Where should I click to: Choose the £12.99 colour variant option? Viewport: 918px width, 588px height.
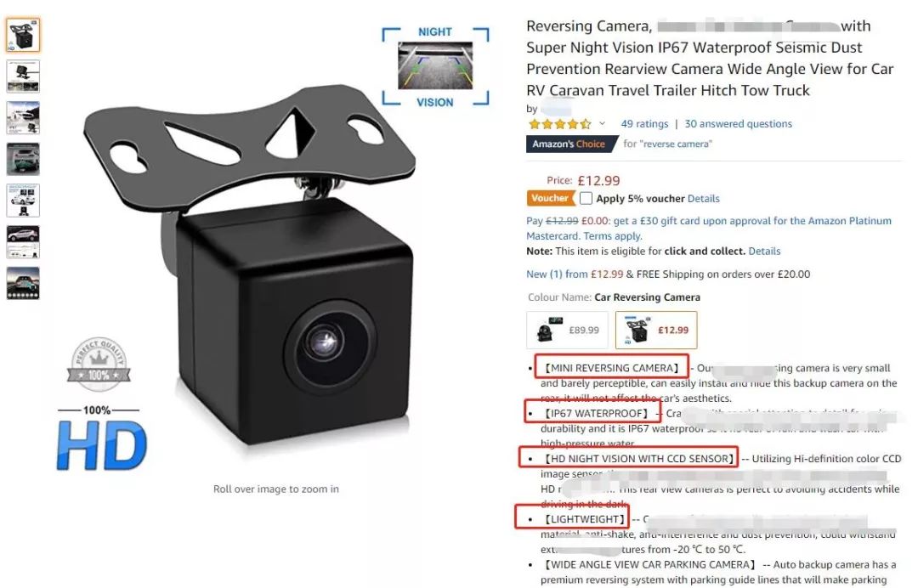click(655, 330)
